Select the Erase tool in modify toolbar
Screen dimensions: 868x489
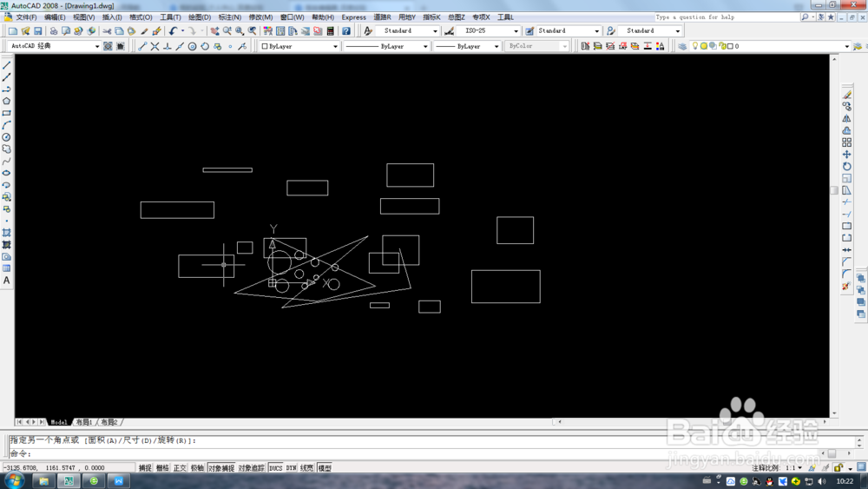click(847, 95)
